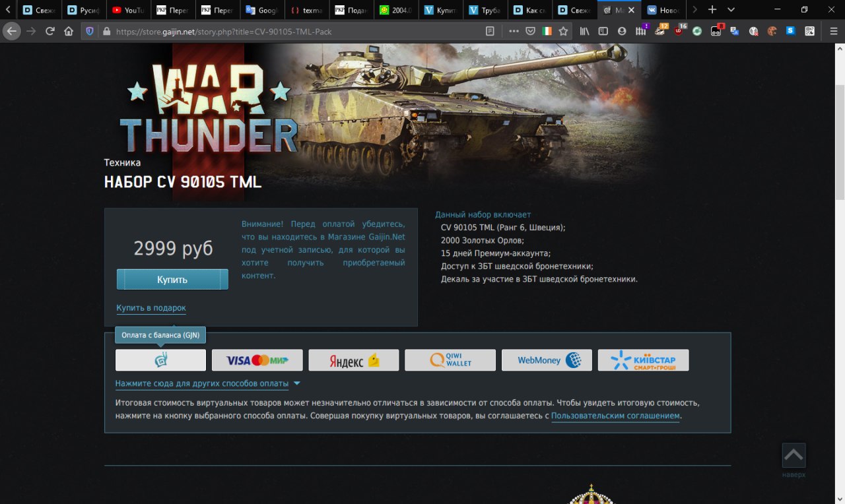Click extension icon with red badge 8

pos(716,30)
